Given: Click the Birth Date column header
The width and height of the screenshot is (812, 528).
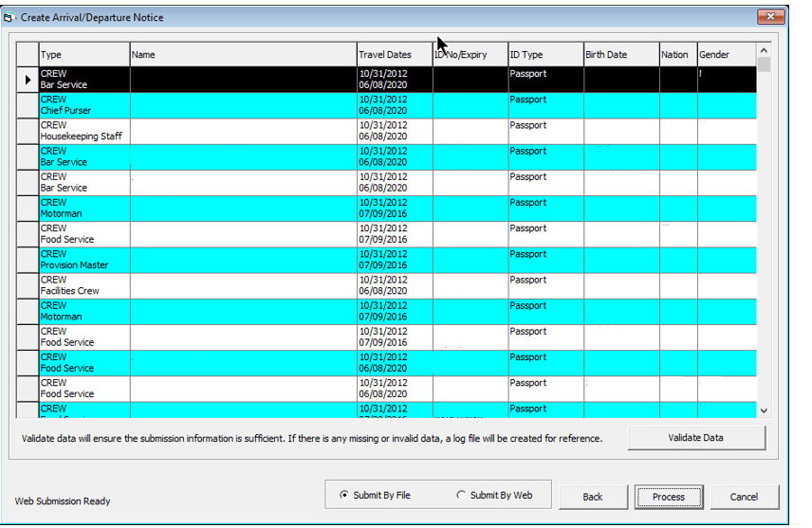Looking at the screenshot, I should [622, 54].
